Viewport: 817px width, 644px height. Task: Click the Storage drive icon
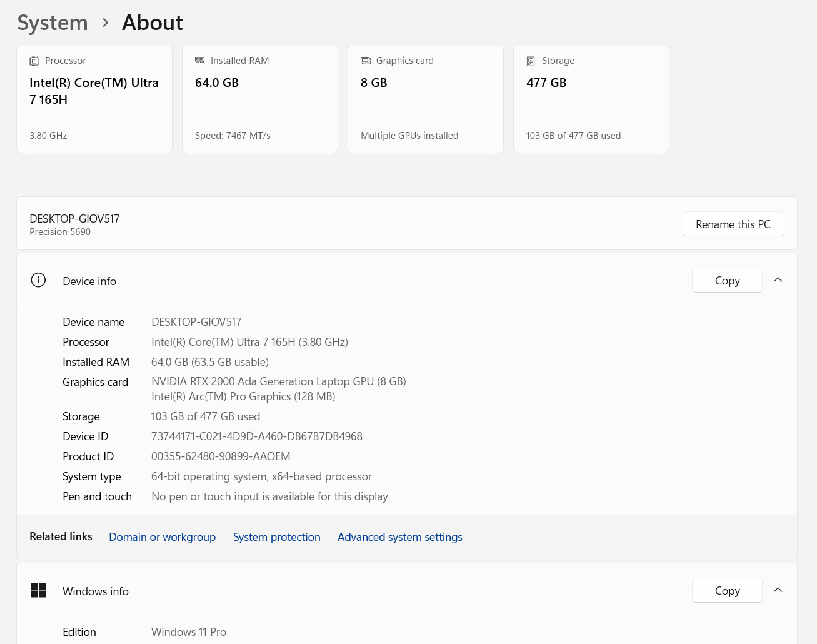[531, 61]
